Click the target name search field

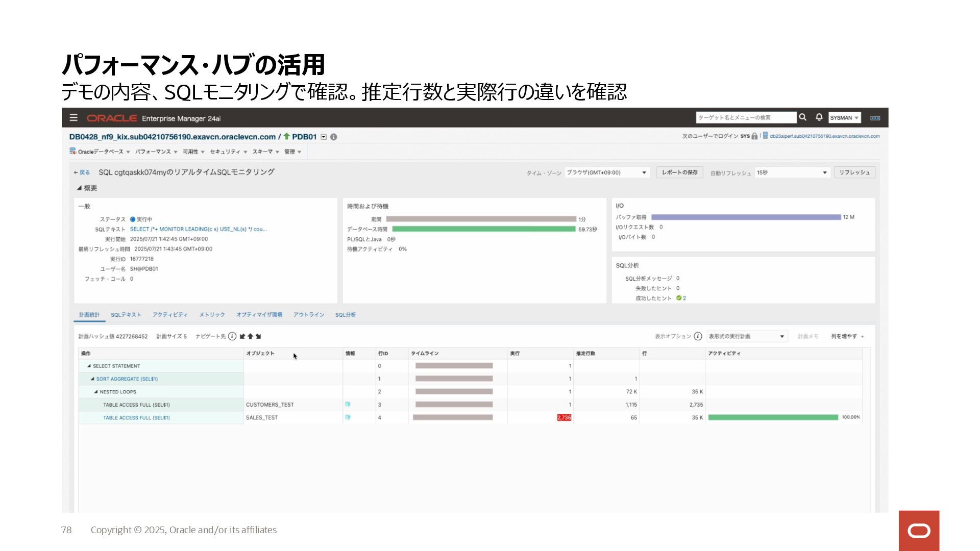746,118
